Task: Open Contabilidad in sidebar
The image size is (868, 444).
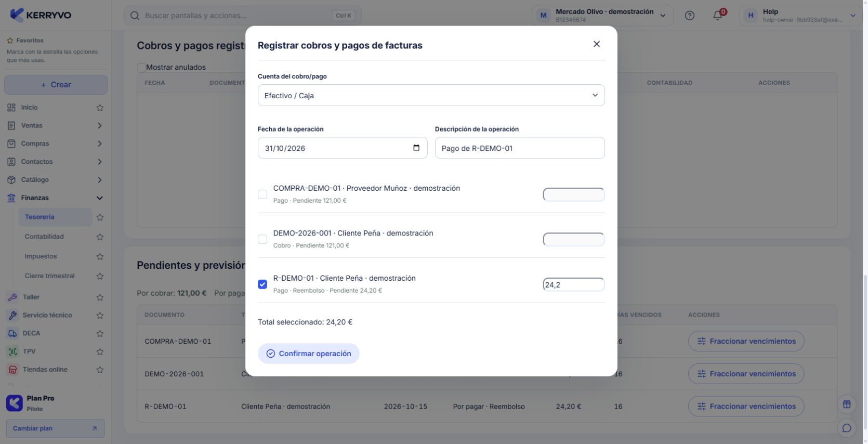Action: [44, 237]
